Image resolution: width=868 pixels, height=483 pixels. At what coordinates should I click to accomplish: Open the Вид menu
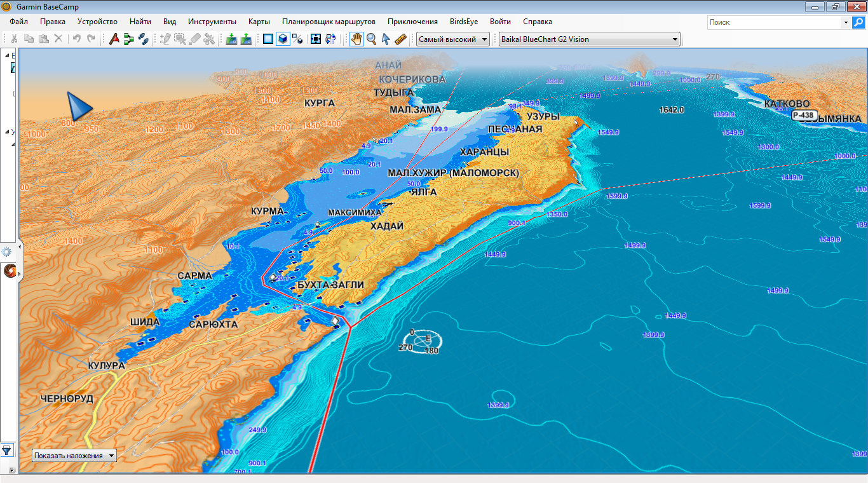(x=170, y=22)
